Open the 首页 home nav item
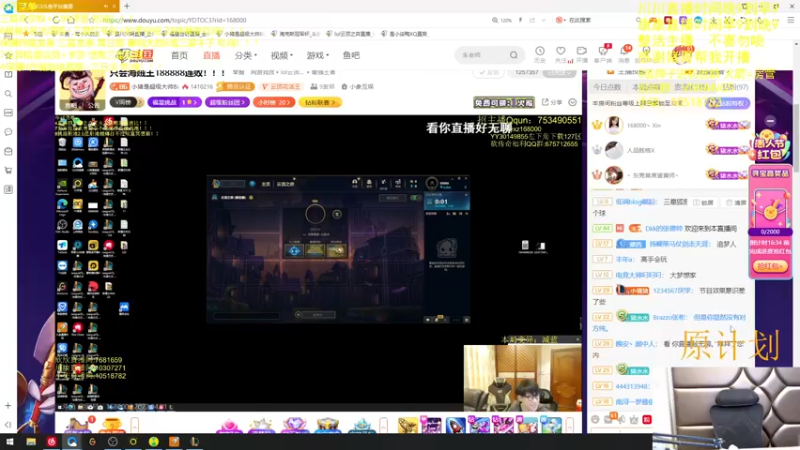Screen dimensions: 800x450 tap(179, 55)
